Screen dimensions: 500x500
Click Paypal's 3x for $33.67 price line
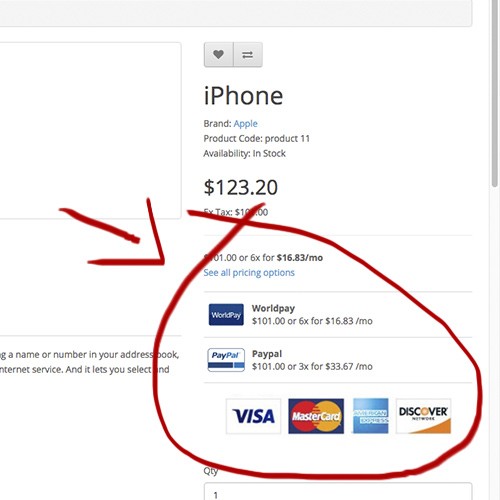312,366
